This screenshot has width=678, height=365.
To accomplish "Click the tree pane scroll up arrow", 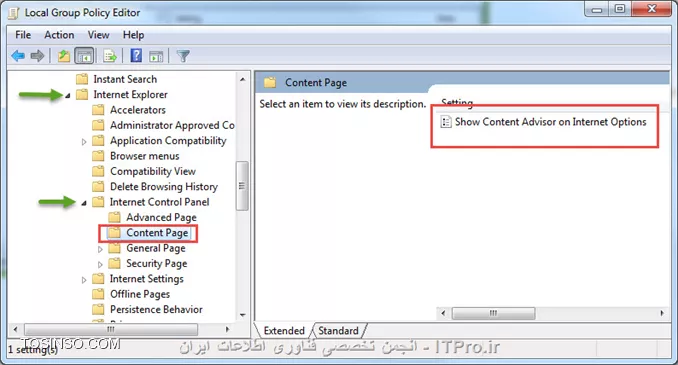I will click(242, 79).
